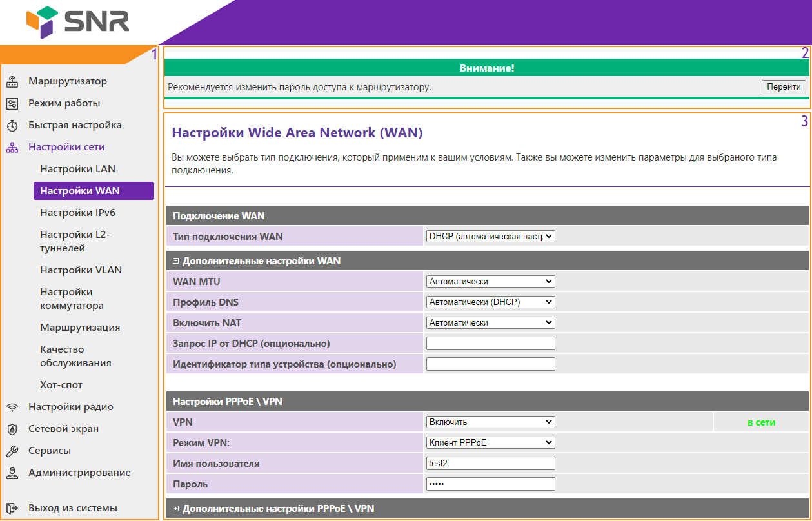Click the Wi-Fi icon for Настройки радио

[12, 408]
